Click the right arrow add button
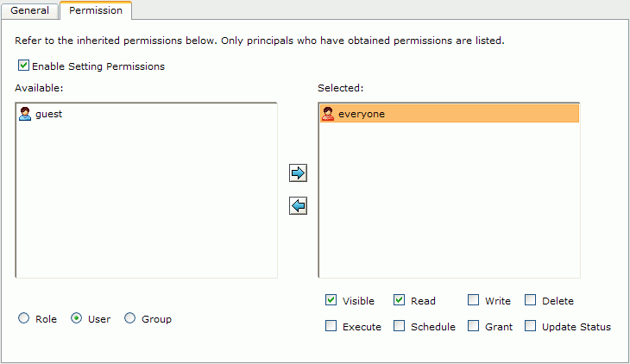Viewport: 630px width, 364px height. point(298,173)
